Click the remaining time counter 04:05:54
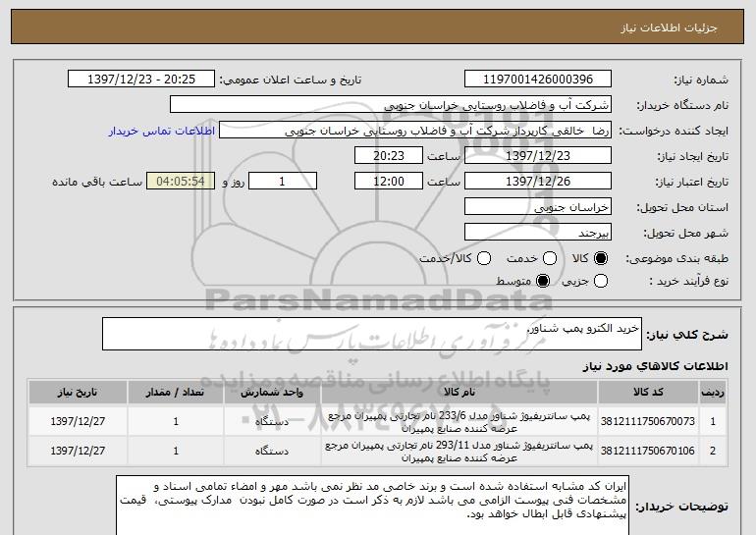756x535 pixels. (181, 182)
